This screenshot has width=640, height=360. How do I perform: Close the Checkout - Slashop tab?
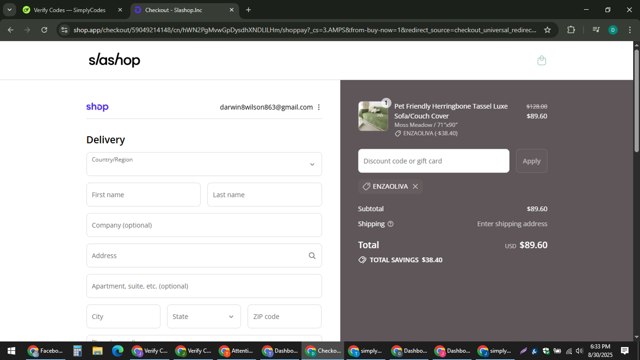[x=231, y=10]
